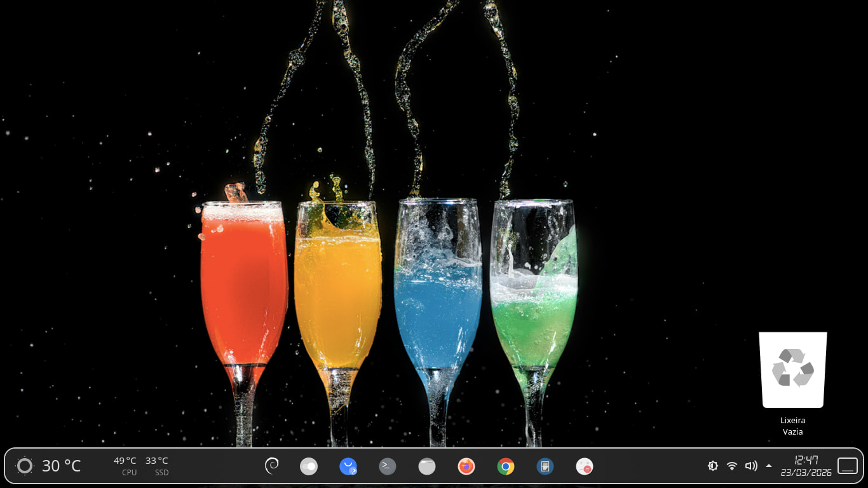Open the Debian application launcher menu
The image size is (868, 488).
[x=272, y=466]
